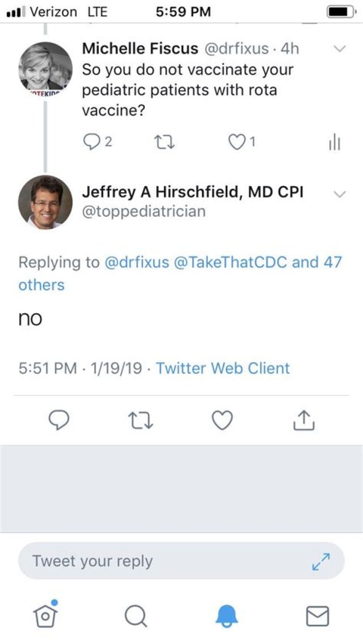The height and width of the screenshot is (644, 363).
Task: Expand options for Jeffrey Hirschfield's tweet
Action: click(340, 194)
